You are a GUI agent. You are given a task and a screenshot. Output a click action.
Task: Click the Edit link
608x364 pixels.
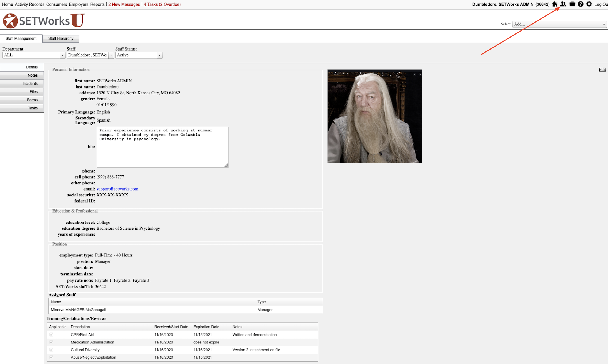[602, 70]
